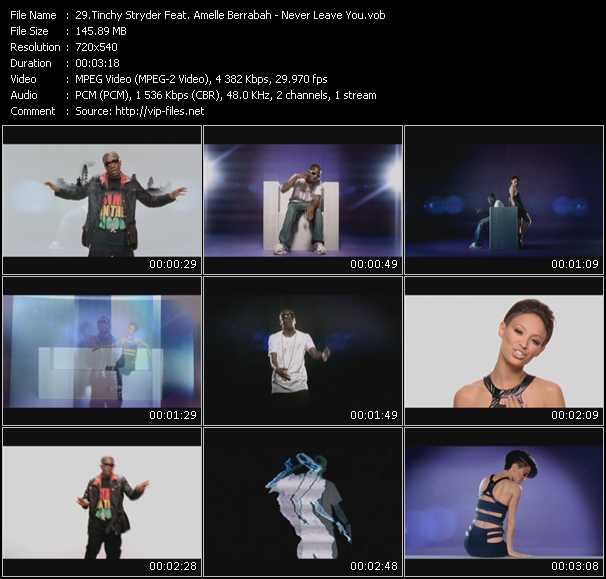
Task: Click the timestamp 00:01:49
Action: [374, 415]
